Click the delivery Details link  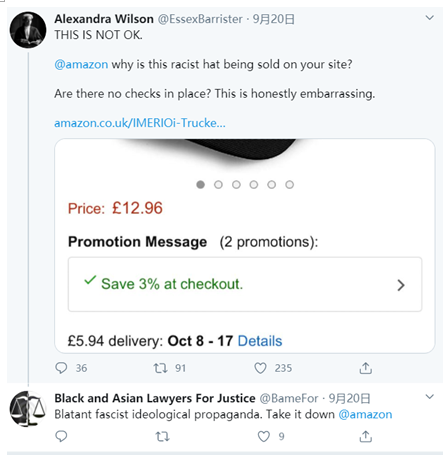260,341
